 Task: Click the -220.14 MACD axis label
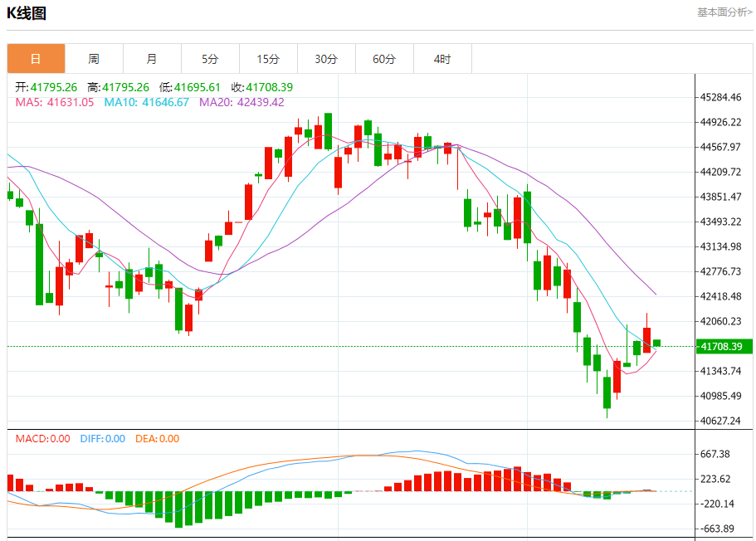717,504
